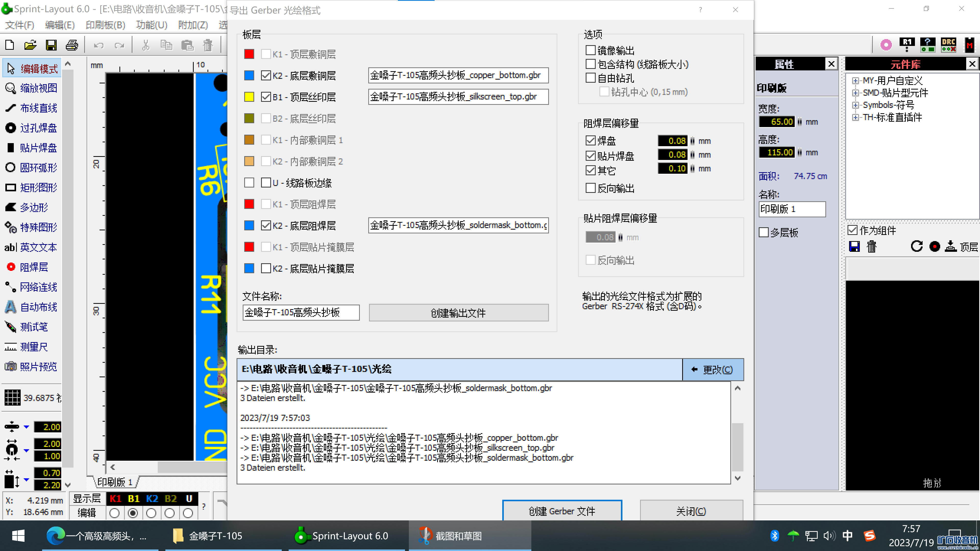The height and width of the screenshot is (551, 980).
Task: Click the save file toolbar icon
Action: tap(51, 45)
